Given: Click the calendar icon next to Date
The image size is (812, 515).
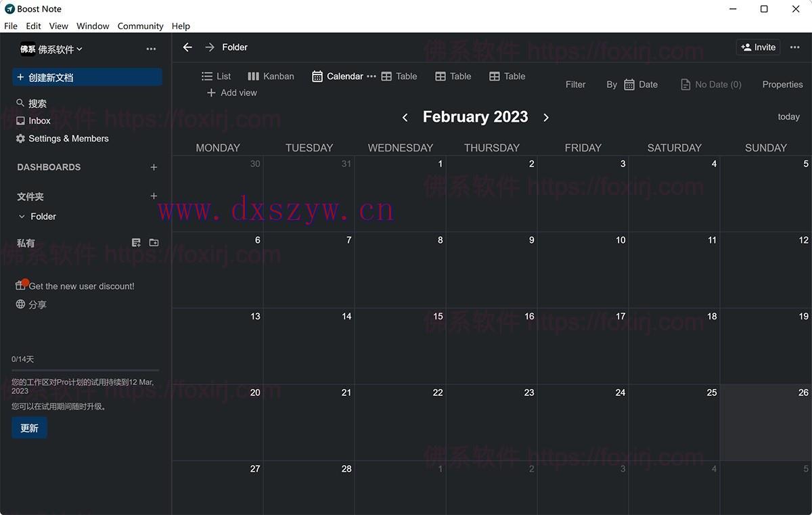Looking at the screenshot, I should point(629,85).
